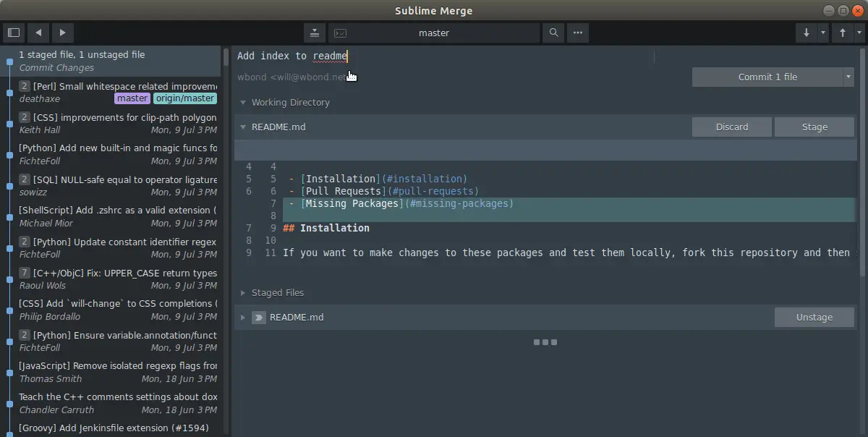Select the Groovy Jenkinsfile extension commit
This screenshot has height=437, width=868.
(x=111, y=428)
